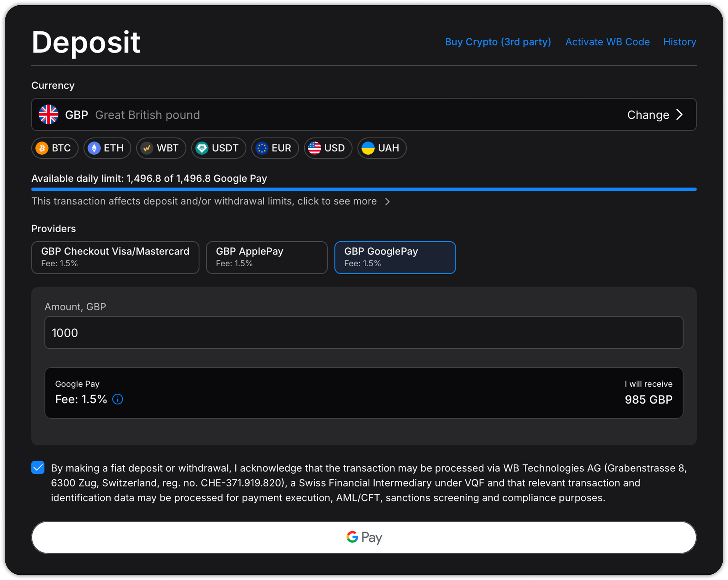Open Buy Crypto (3rd party) link
The width and height of the screenshot is (728, 580).
[498, 42]
